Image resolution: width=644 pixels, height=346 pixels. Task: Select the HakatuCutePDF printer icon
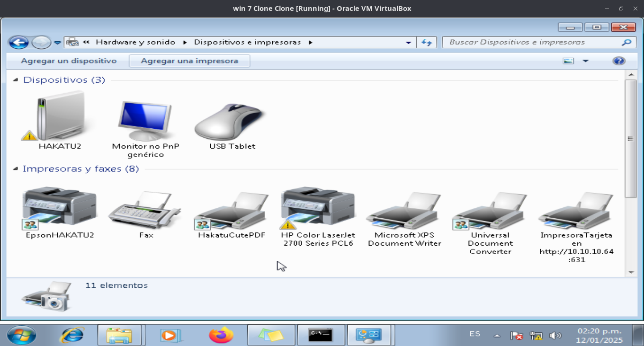click(232, 209)
